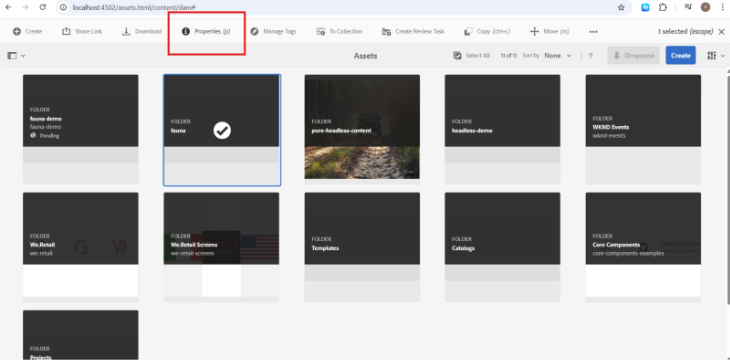Click the Dropzone button
The width and height of the screenshot is (730, 360).
[x=633, y=55]
